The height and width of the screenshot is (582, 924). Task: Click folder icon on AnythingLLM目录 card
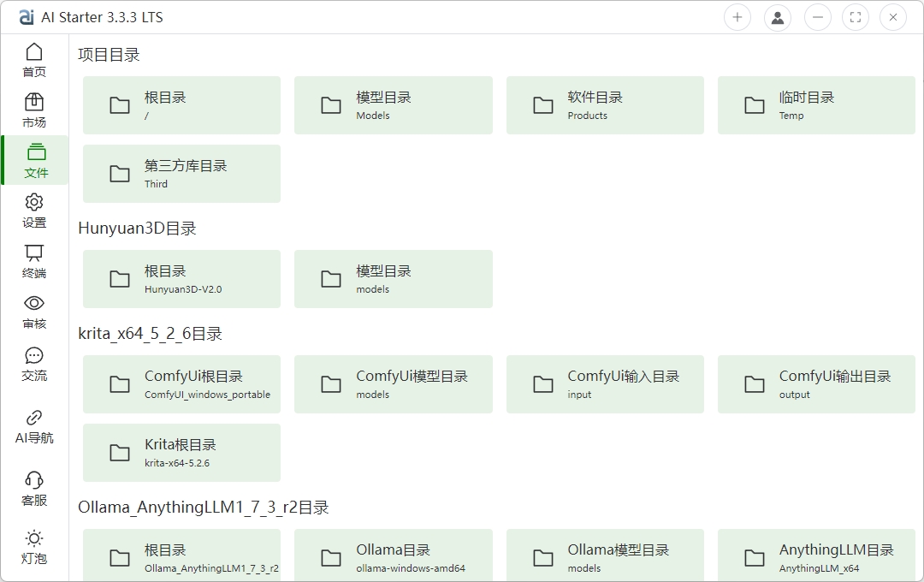pos(755,558)
